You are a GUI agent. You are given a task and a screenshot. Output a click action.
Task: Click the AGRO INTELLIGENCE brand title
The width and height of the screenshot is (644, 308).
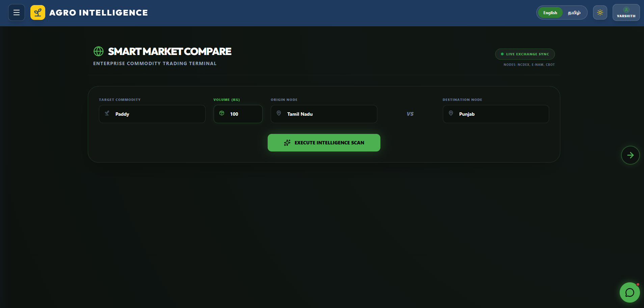(99, 13)
